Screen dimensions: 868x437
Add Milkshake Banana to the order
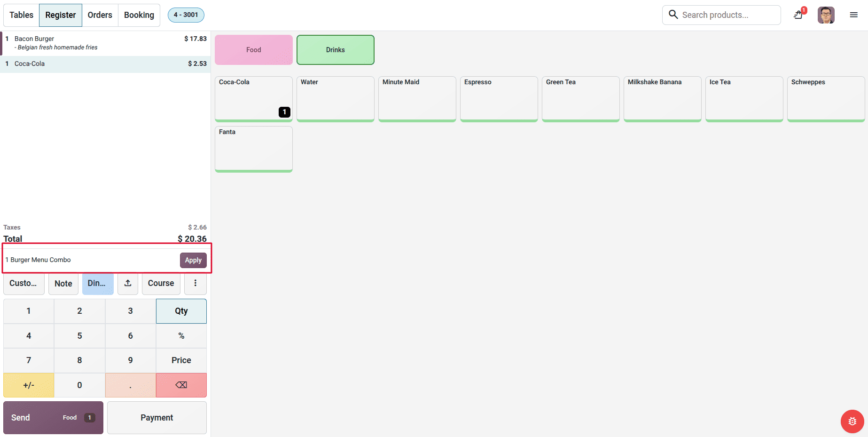pos(663,99)
